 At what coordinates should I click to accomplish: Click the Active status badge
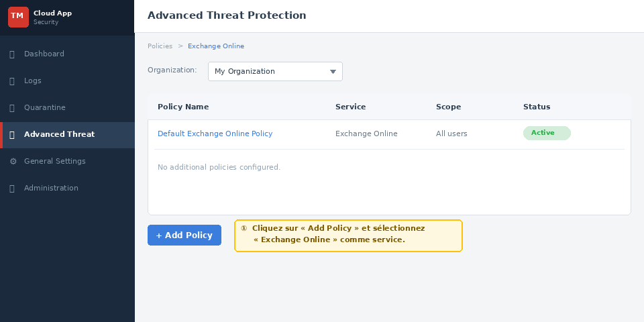[547, 133]
